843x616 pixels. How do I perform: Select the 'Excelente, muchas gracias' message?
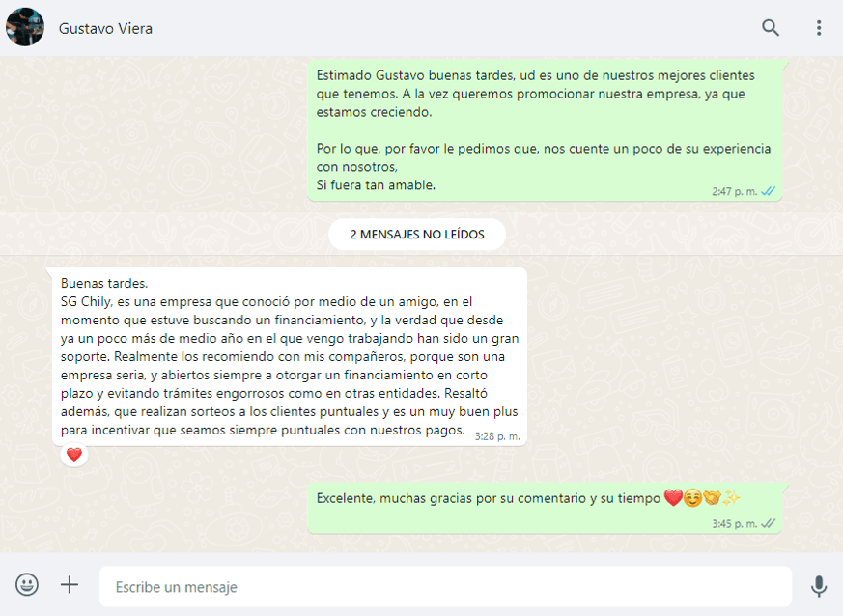click(x=545, y=508)
